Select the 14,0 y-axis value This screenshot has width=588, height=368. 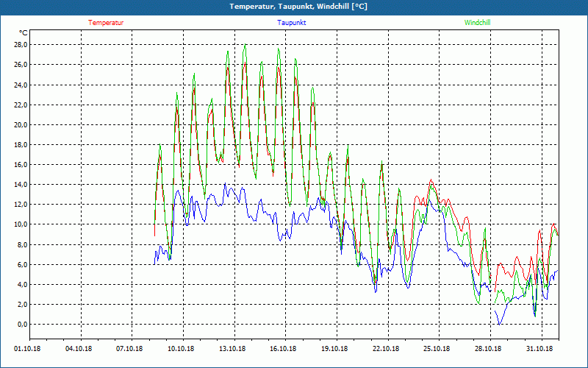[x=21, y=185]
